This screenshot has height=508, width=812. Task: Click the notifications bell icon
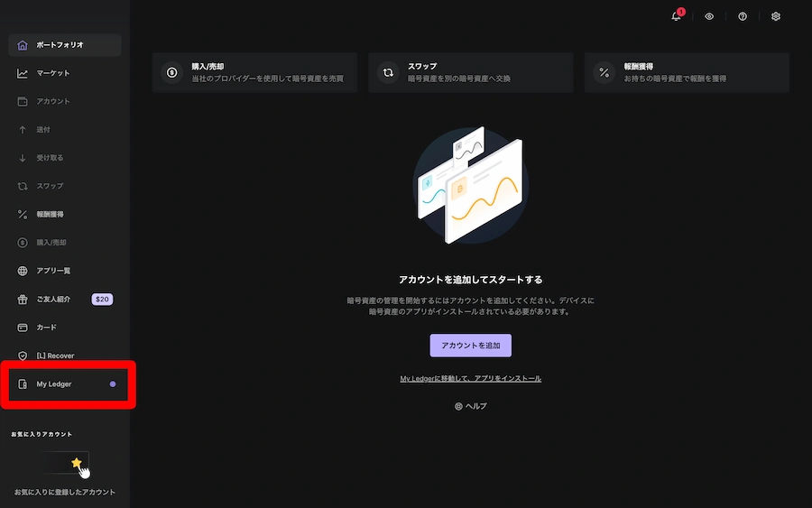[676, 16]
